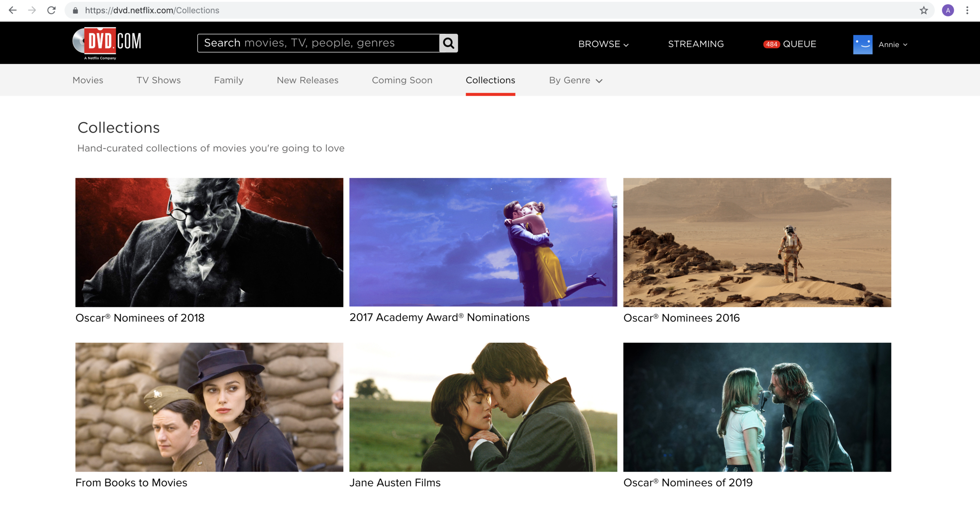Screen dimensions: 980x505
Task: Click the browser back arrow
Action: click(x=13, y=11)
